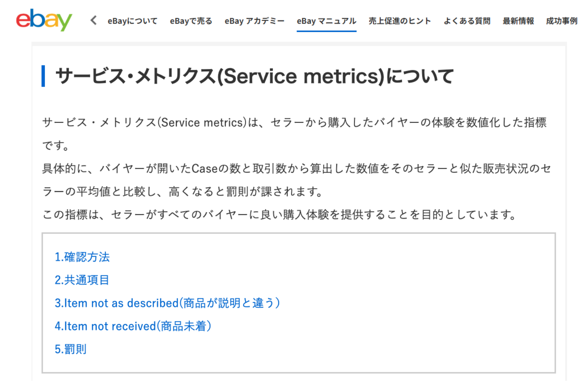
Task: Open the 売上促進のヒント nav item
Action: [x=400, y=21]
